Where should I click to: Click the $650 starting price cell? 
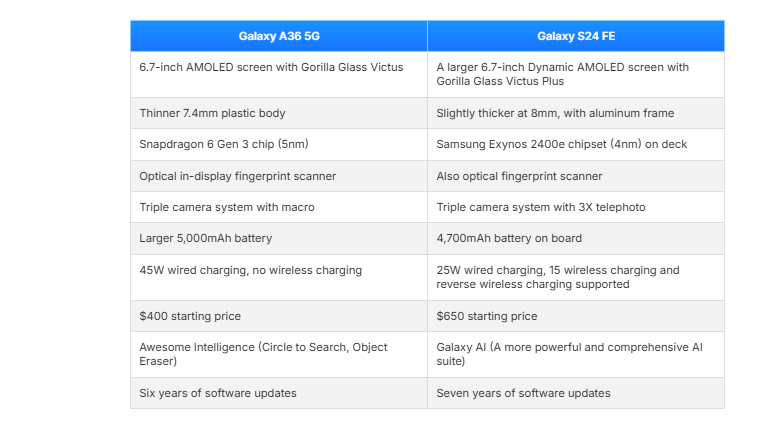pyautogui.click(x=576, y=316)
